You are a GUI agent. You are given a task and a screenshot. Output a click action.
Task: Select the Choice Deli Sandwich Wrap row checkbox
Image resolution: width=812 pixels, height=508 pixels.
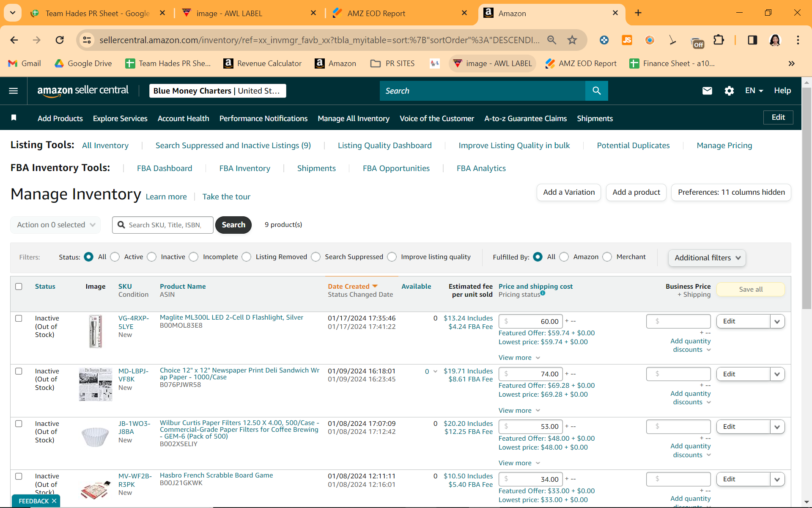[x=19, y=371]
